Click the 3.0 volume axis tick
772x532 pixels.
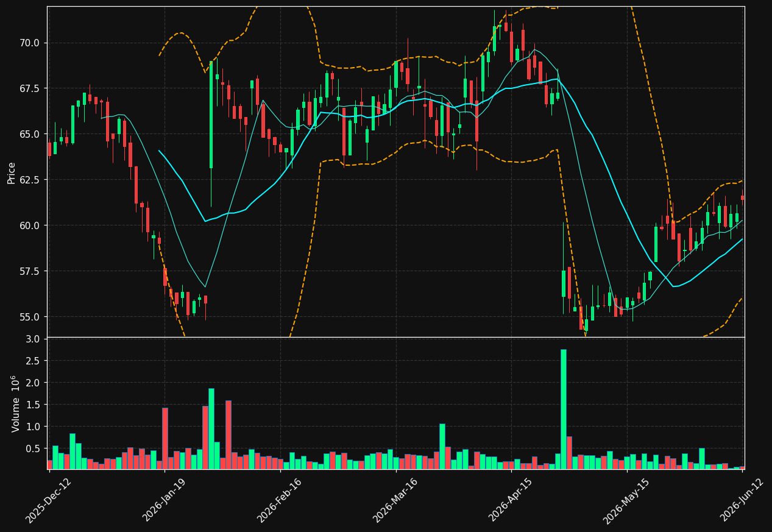coord(34,339)
